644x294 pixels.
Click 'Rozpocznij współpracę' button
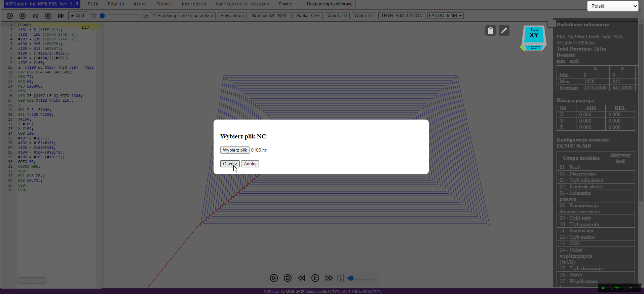point(328,4)
